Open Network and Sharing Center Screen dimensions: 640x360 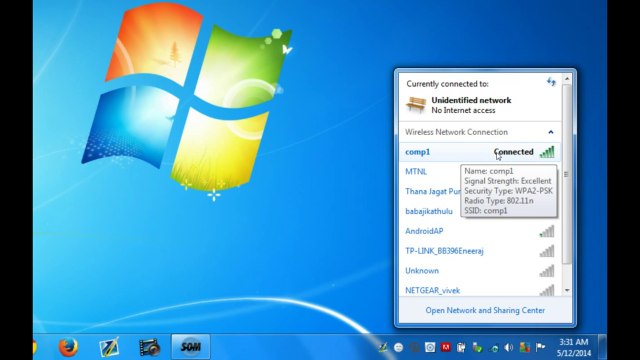pos(485,310)
